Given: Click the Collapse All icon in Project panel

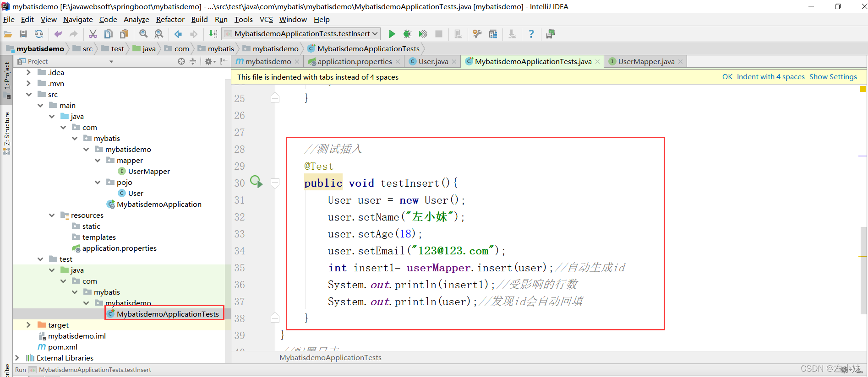Looking at the screenshot, I should (x=193, y=61).
